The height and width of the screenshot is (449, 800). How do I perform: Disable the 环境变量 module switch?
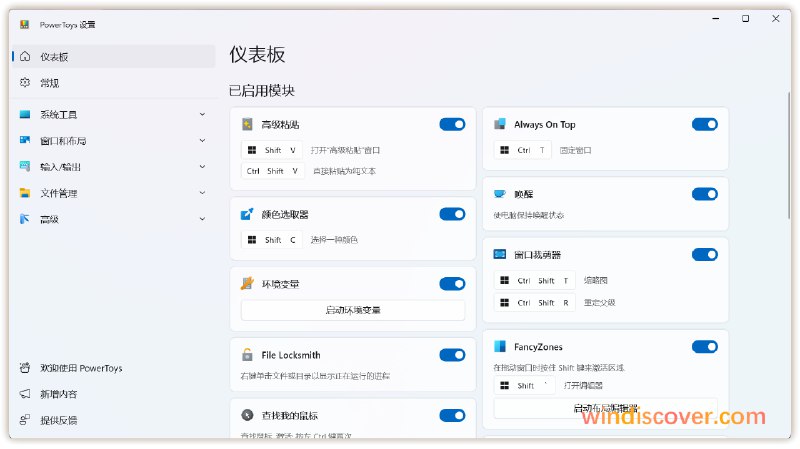(453, 284)
